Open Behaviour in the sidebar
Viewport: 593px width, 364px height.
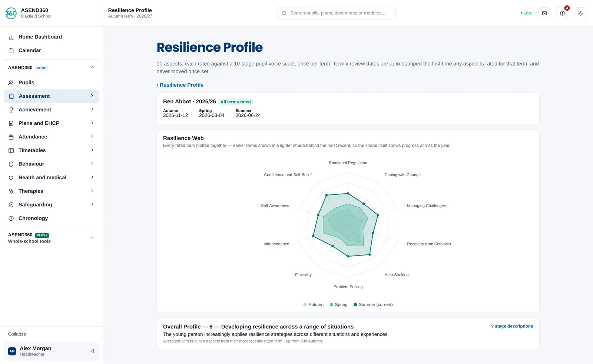tap(51, 164)
